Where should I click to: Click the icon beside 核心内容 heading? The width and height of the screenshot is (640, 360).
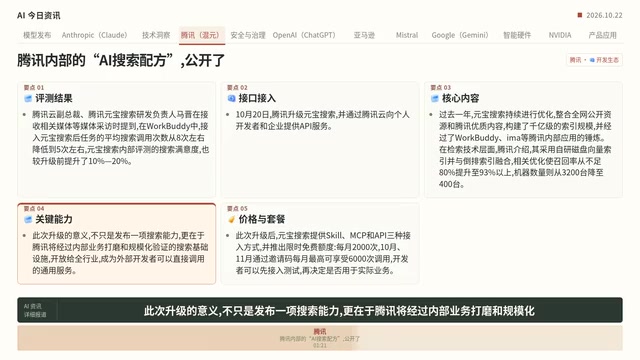(x=435, y=98)
